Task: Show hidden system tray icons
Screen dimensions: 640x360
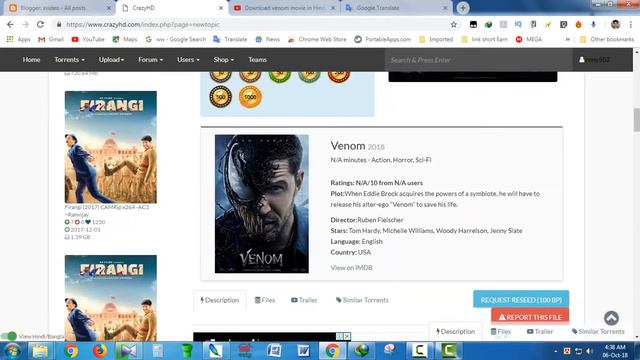Action: pyautogui.click(x=556, y=351)
